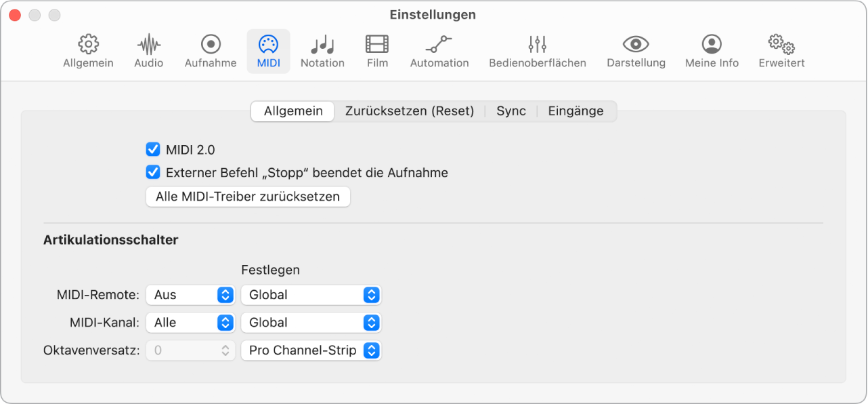Screen dimensions: 868x404
Task: Open the Automation settings pane
Action: tap(439, 52)
